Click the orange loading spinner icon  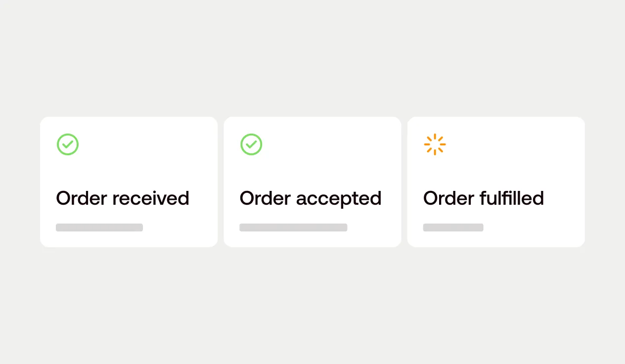tap(435, 144)
